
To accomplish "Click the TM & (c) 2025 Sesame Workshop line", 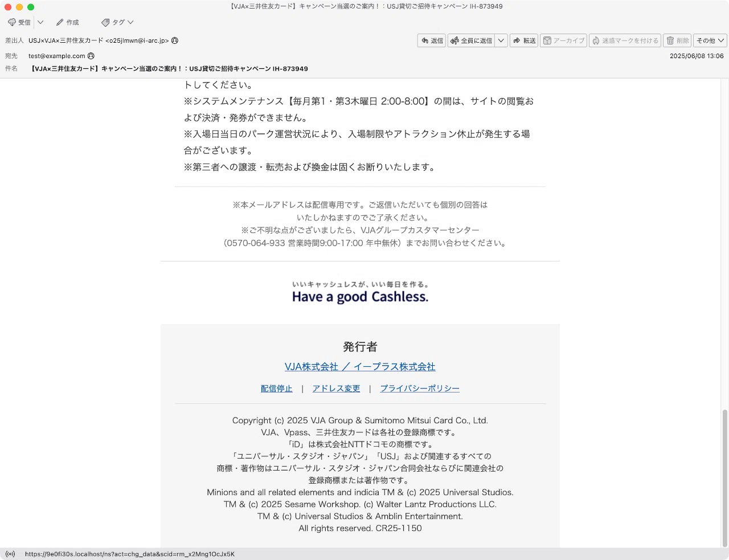I will click(x=360, y=504).
